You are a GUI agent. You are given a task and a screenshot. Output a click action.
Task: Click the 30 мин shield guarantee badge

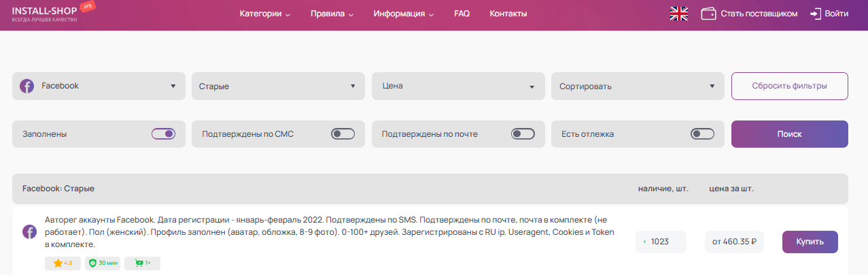[102, 263]
